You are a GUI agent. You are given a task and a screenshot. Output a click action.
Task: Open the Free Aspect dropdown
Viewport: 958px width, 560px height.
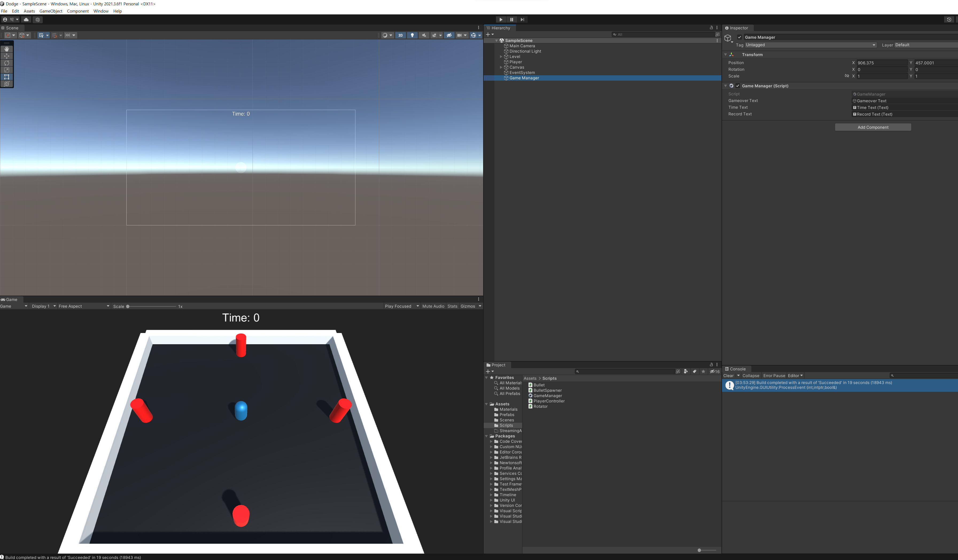(84, 306)
